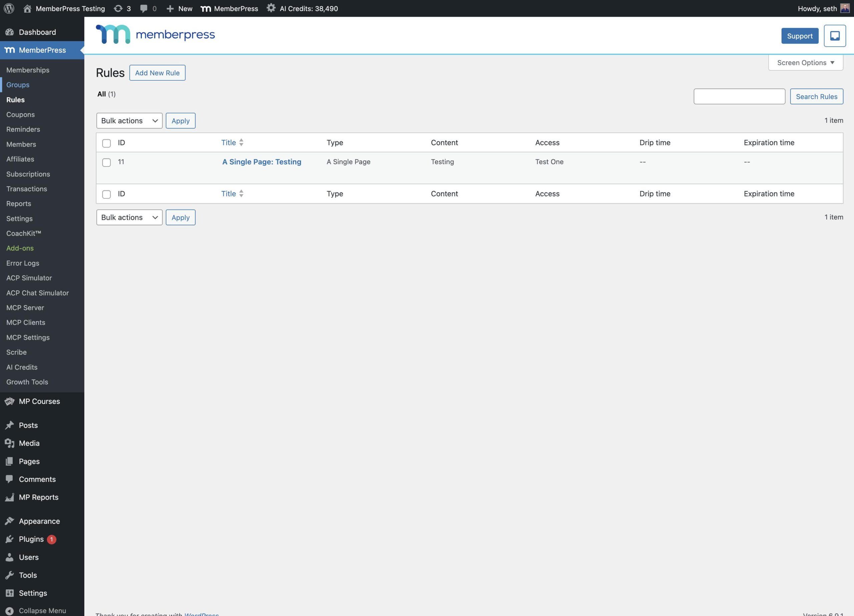Screen dimensions: 854x616
Task: Expand Screen Options panel
Action: pyautogui.click(x=805, y=62)
